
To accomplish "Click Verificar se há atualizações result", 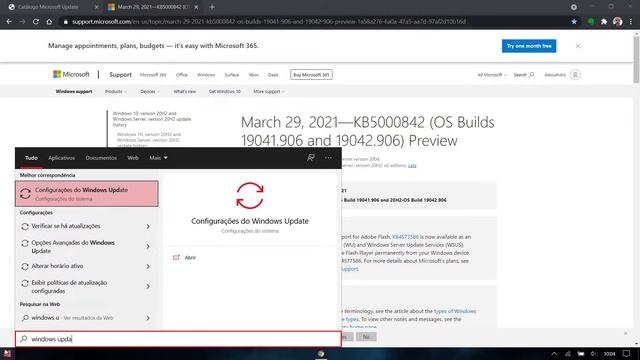I will click(66, 226).
